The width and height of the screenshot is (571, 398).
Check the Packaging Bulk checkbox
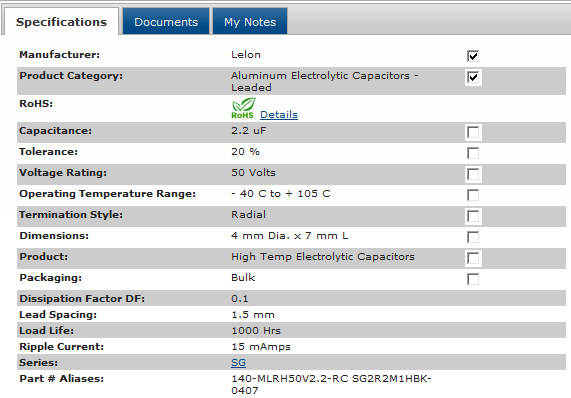(473, 279)
